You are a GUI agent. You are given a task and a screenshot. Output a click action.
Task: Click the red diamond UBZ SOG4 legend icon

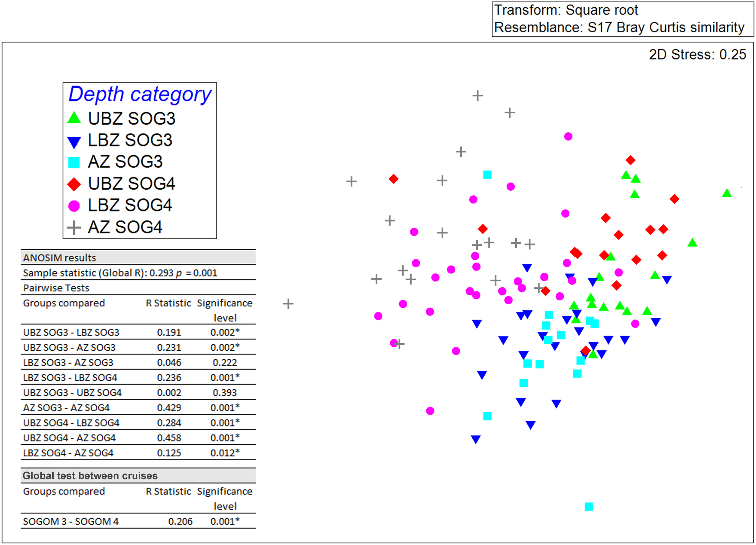tap(74, 184)
